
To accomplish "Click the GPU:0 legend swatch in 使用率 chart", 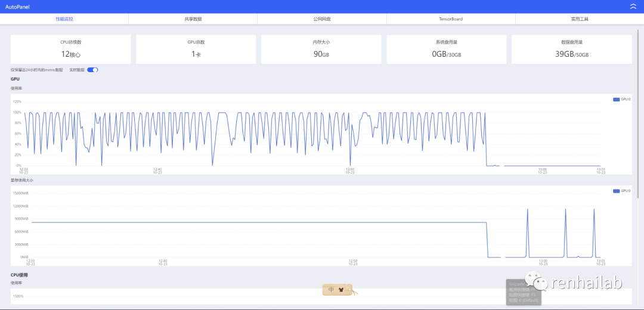I will 616,100.
